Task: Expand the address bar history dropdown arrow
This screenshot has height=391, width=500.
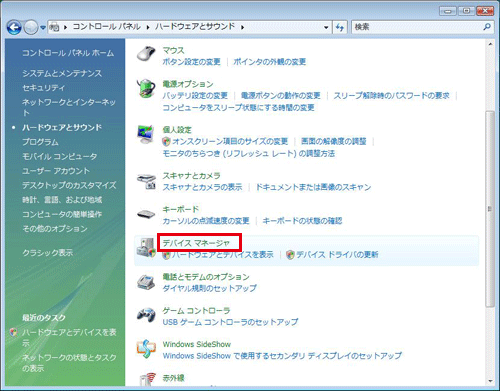Action: (326, 27)
